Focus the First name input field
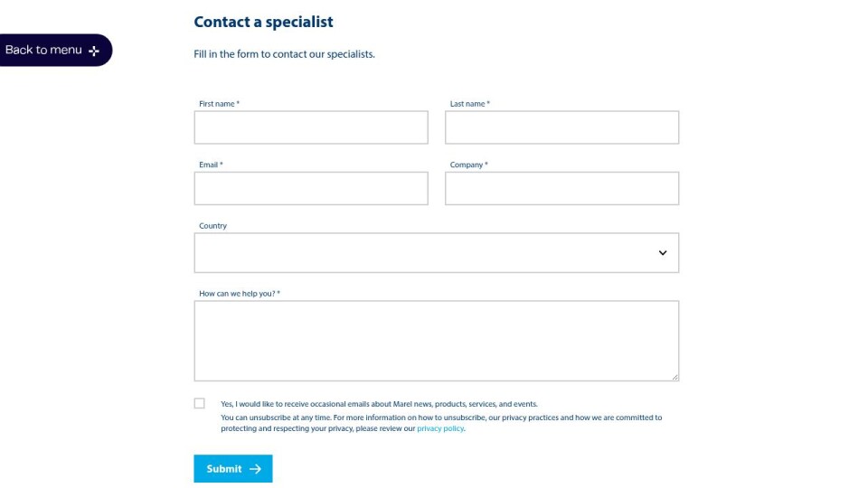This screenshot has width=868, height=488. point(311,127)
